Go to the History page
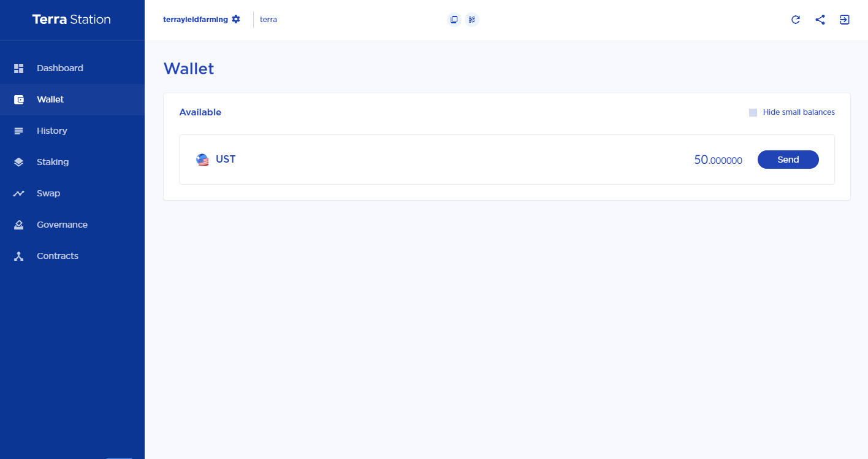This screenshot has height=459, width=868. pos(72,131)
